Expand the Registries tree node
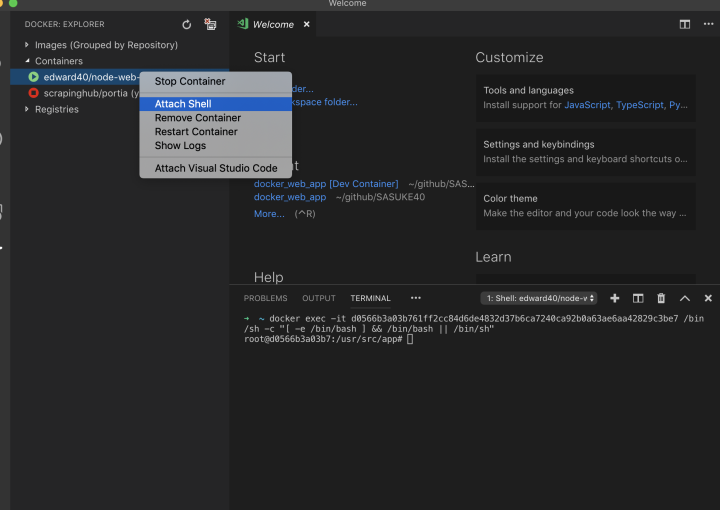Screen dimensions: 720x510 coord(27,109)
